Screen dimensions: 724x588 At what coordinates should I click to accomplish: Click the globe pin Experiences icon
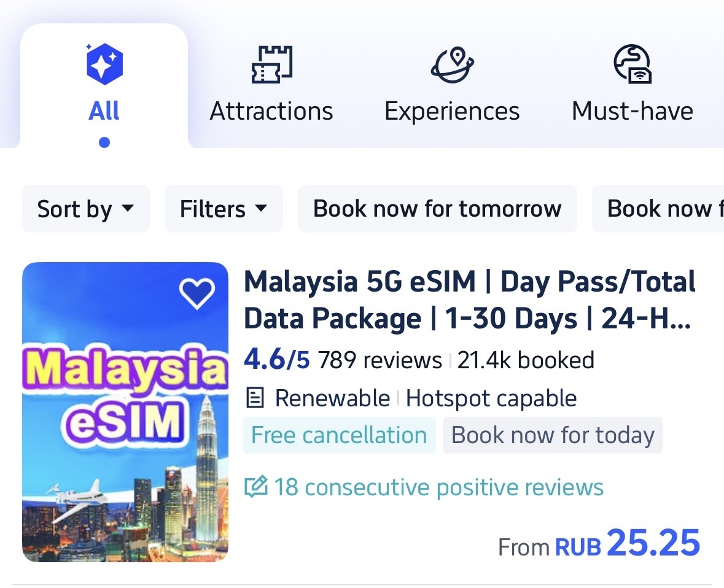pyautogui.click(x=452, y=63)
